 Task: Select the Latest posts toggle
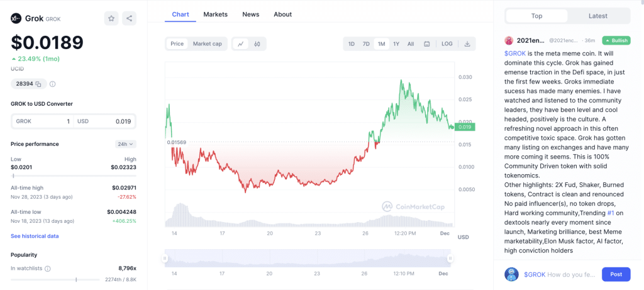click(x=597, y=16)
